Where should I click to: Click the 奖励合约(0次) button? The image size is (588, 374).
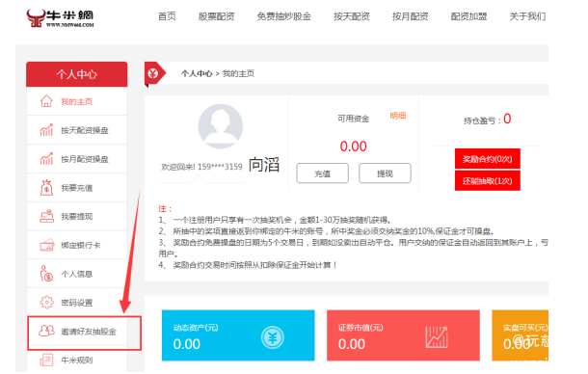pos(488,159)
